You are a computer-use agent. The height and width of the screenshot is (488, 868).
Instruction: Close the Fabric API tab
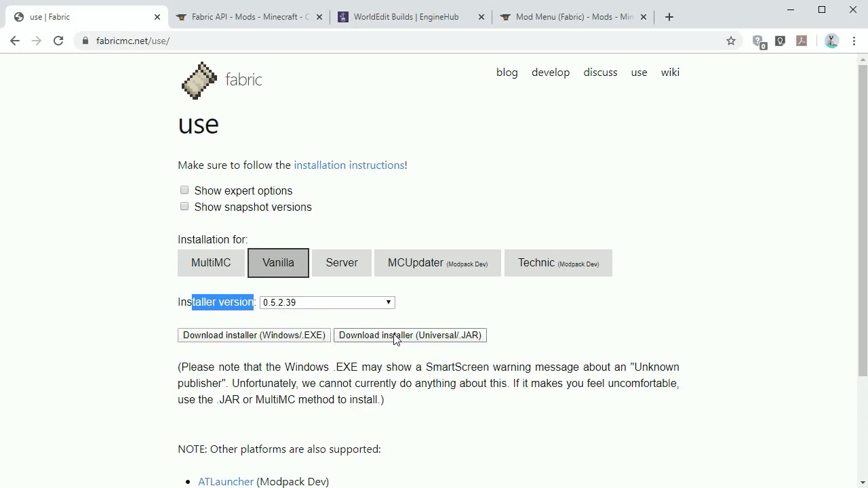(319, 17)
